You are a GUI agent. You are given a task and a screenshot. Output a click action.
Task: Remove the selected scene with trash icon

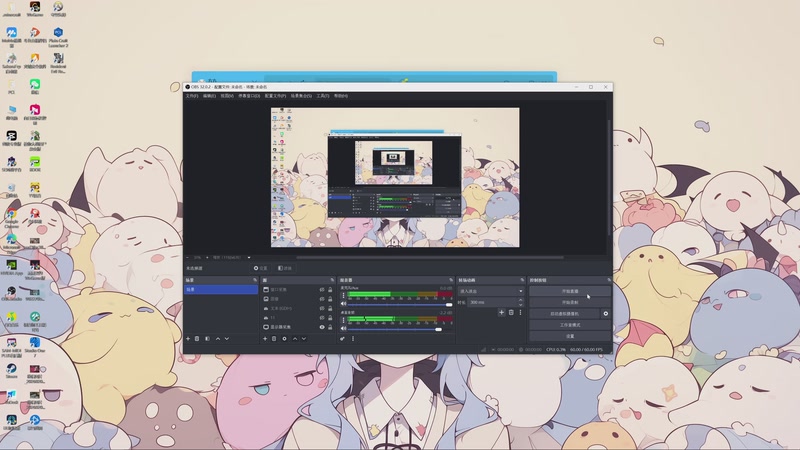click(x=197, y=339)
